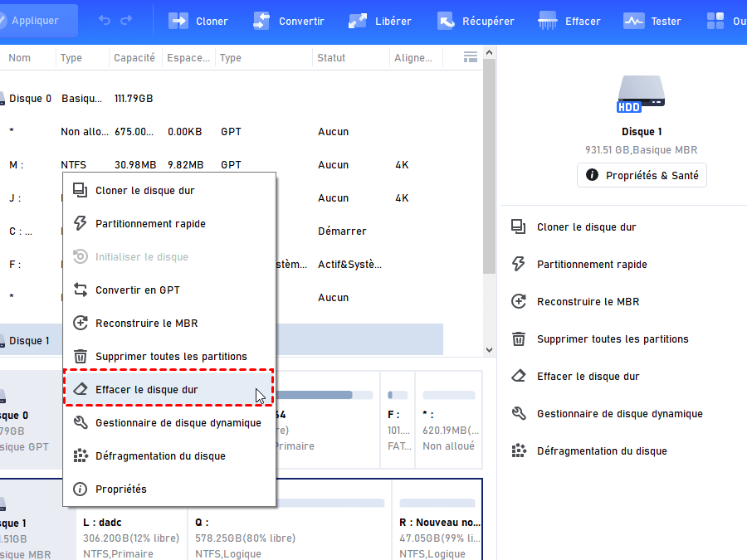Click the lightning icon in context menu
747x560 pixels.
[80, 223]
